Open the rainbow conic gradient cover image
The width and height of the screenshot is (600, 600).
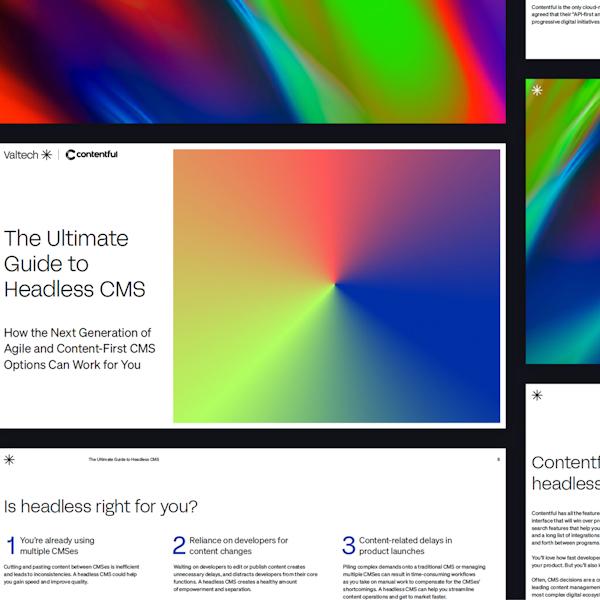pyautogui.click(x=336, y=286)
